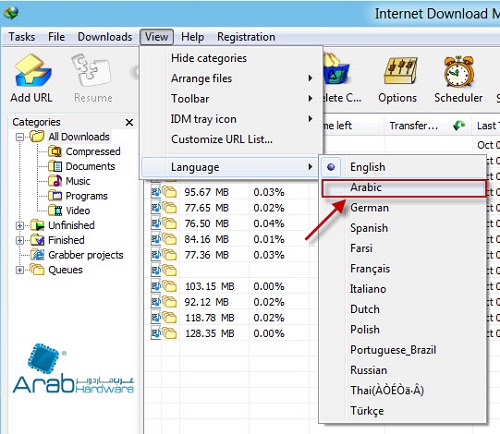Open the File menu
The width and height of the screenshot is (500, 434).
(56, 37)
